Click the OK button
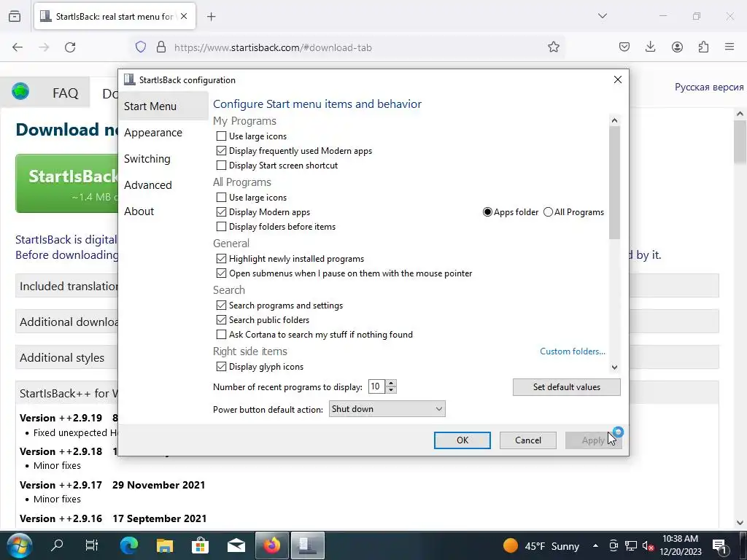The image size is (747, 560). [x=462, y=440]
